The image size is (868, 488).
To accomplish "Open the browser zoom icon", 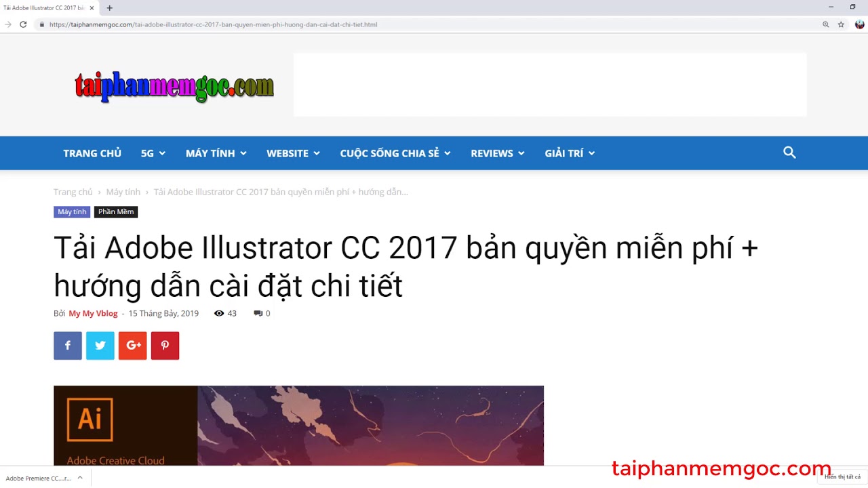I will (x=825, y=24).
